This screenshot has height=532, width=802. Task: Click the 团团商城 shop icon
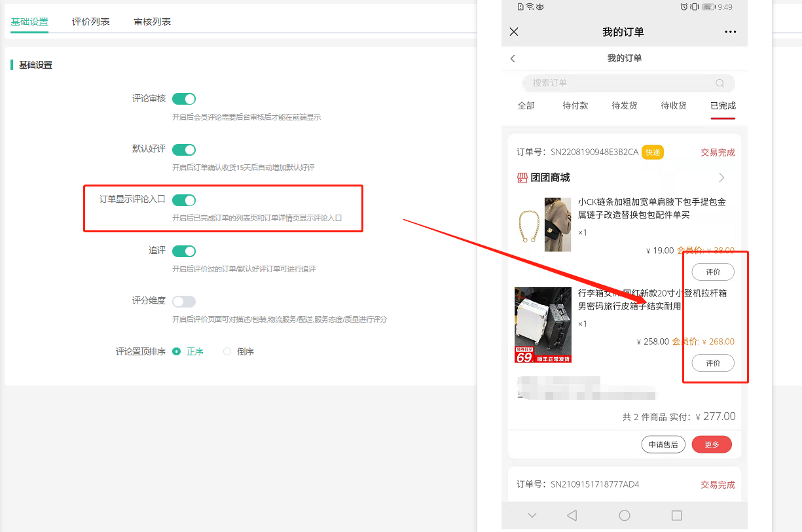pos(522,178)
